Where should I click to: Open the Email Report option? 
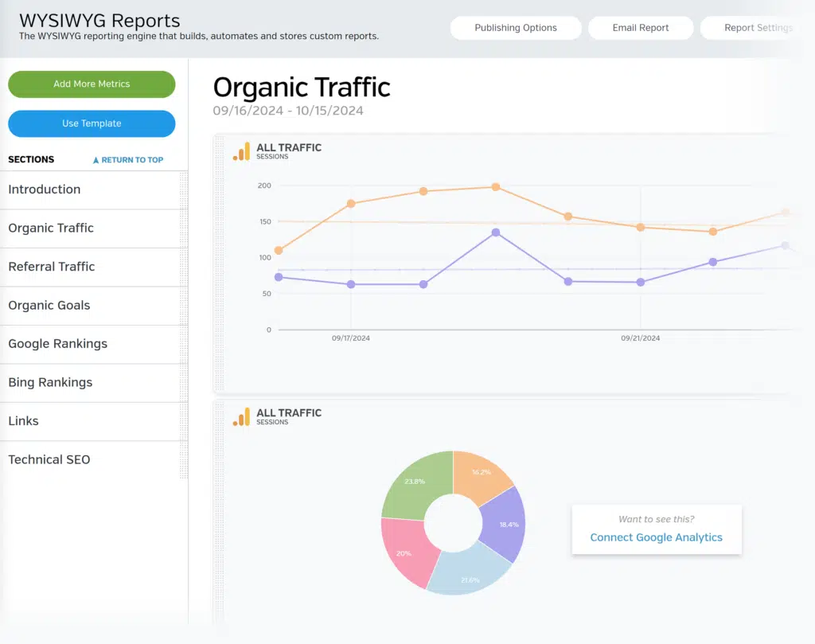[641, 28]
